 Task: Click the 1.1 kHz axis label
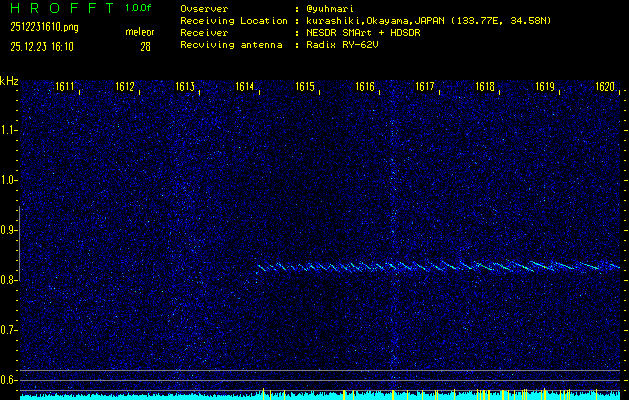pyautogui.click(x=9, y=130)
